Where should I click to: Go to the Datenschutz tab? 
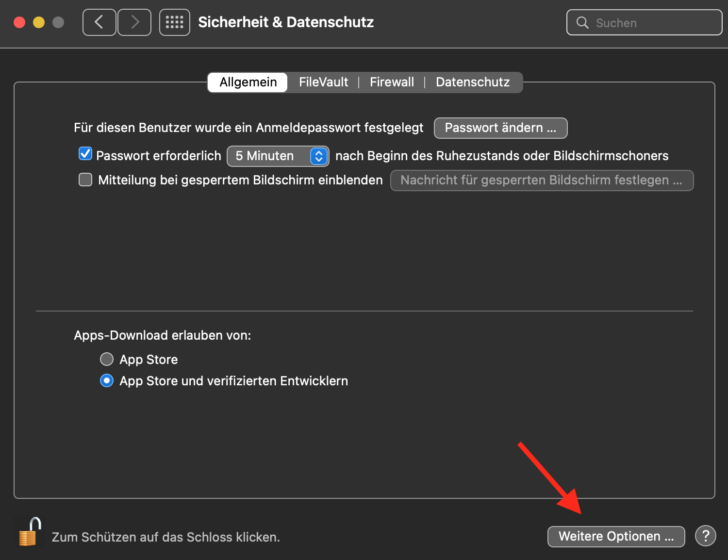[472, 82]
